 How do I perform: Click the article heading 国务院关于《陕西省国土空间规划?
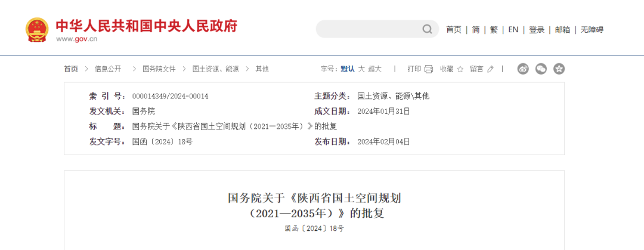tap(314, 198)
